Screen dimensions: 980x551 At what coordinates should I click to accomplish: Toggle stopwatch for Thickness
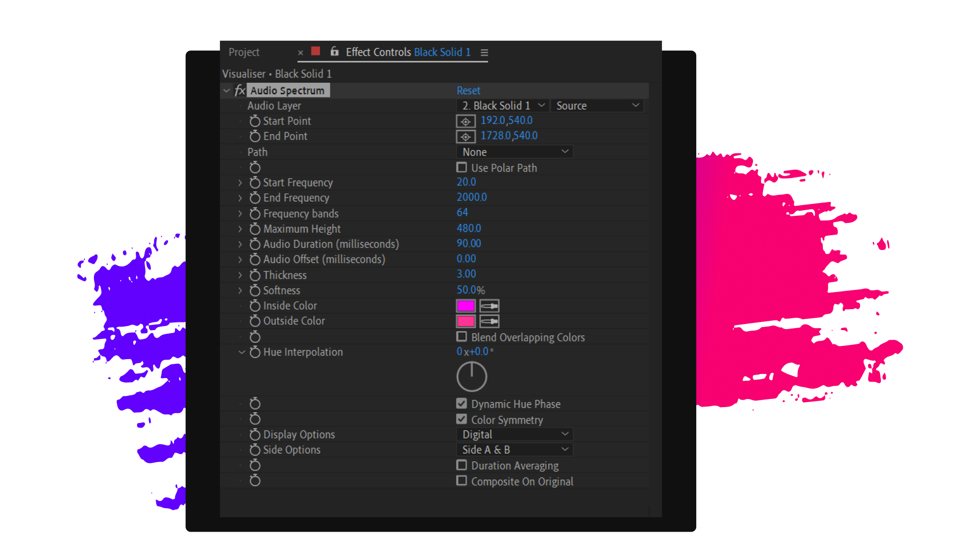(255, 275)
